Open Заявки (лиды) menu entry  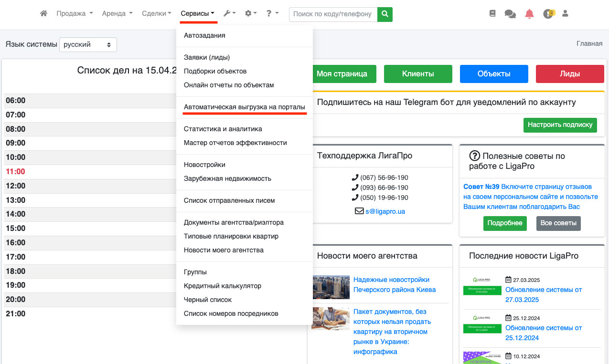tap(207, 57)
